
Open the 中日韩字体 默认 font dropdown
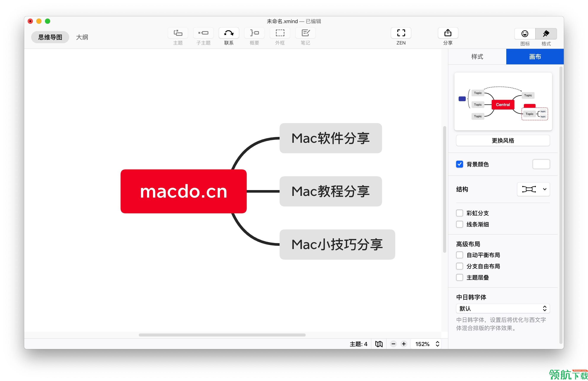coord(503,308)
